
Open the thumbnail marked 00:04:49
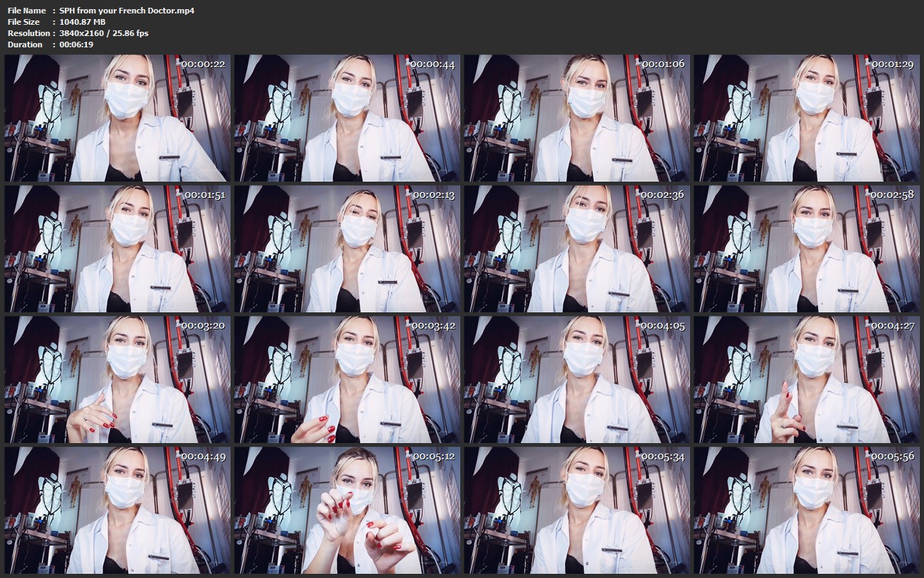pos(117,510)
